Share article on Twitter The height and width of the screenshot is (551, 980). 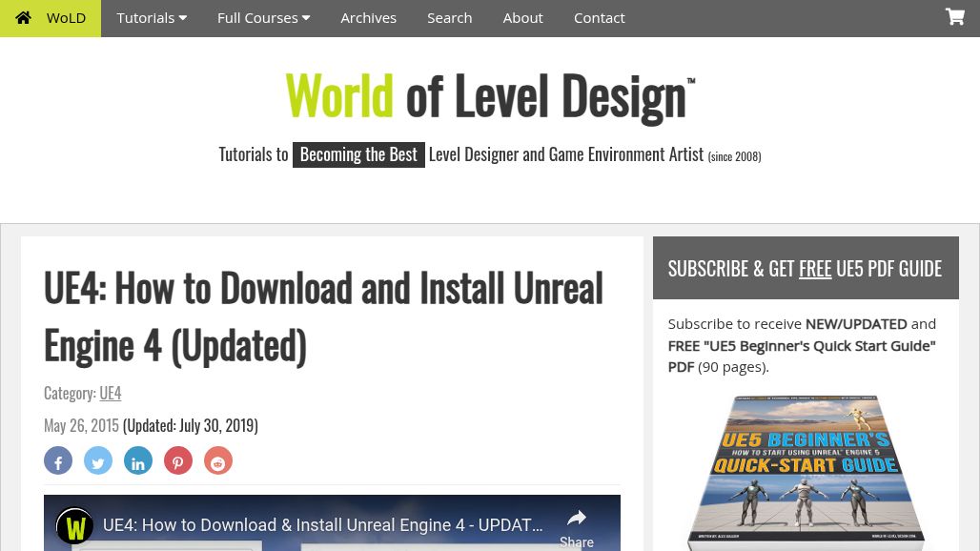[x=98, y=461]
